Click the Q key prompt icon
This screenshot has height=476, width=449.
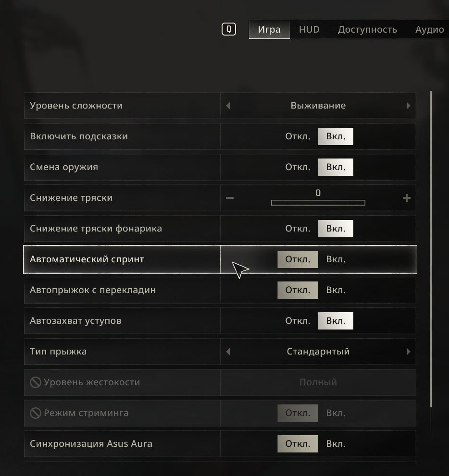coord(229,29)
